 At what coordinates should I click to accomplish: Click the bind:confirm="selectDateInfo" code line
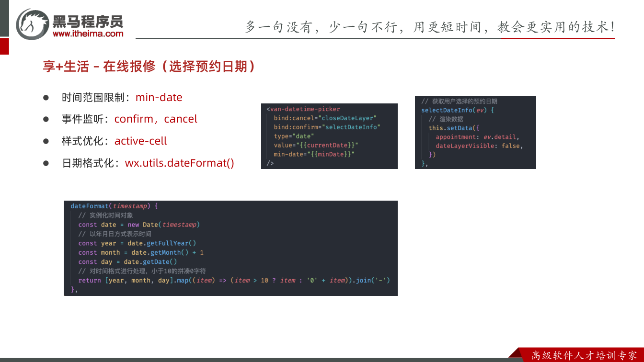[327, 127]
